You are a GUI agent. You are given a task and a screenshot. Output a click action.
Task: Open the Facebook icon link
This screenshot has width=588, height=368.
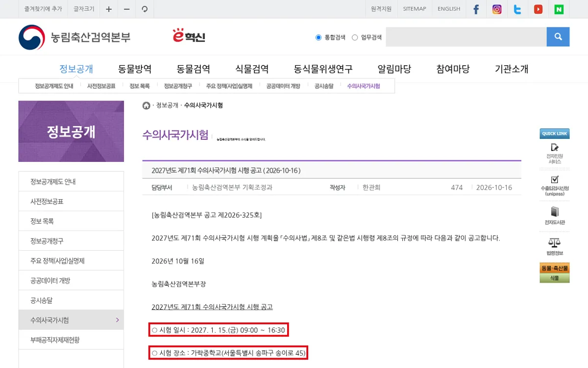[x=476, y=9]
